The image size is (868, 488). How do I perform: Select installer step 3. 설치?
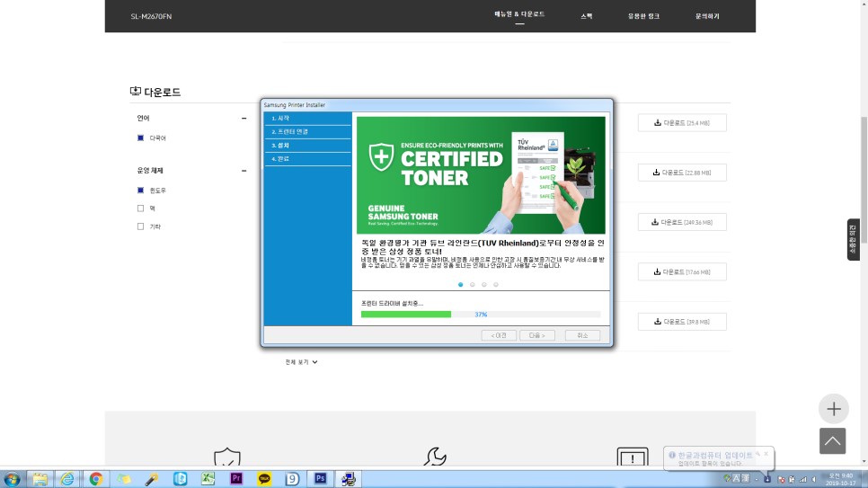pyautogui.click(x=308, y=145)
